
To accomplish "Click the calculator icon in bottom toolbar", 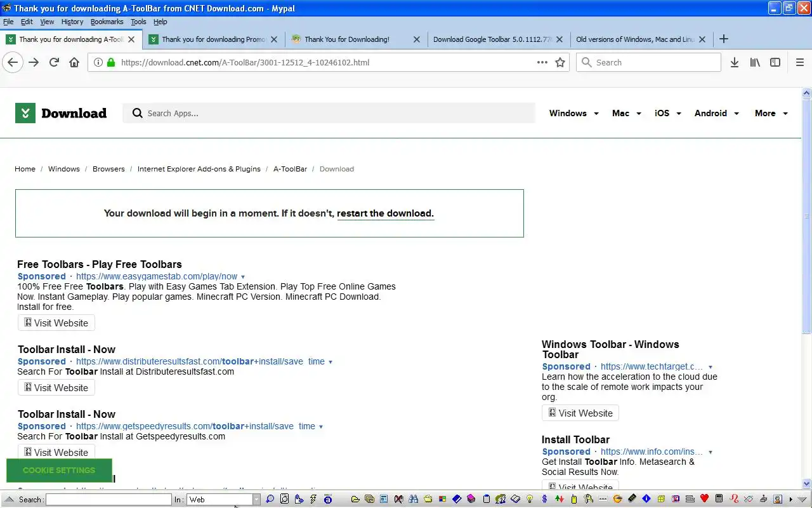I will click(719, 499).
